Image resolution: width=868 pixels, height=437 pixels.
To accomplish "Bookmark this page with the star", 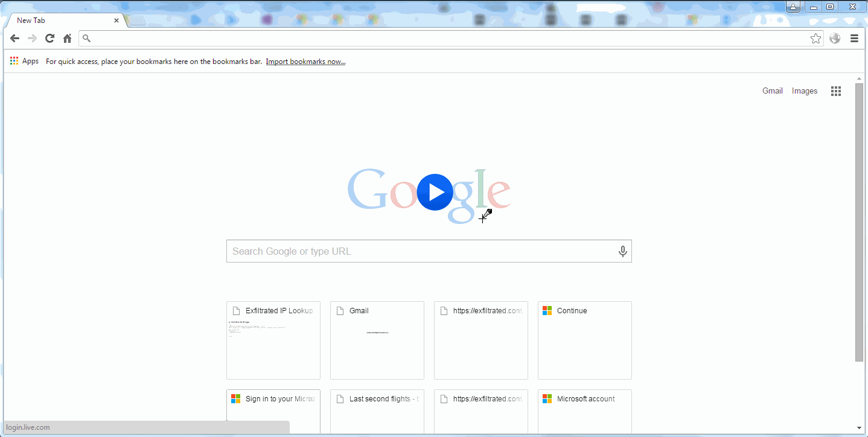I will (815, 39).
